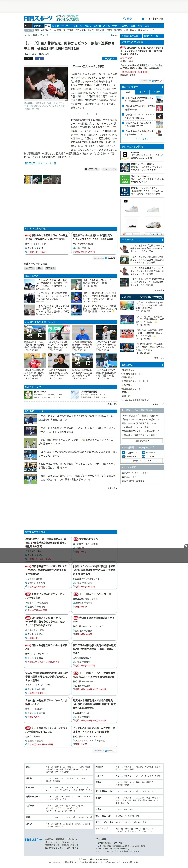The height and width of the screenshot is (868, 188).
Task: Open サッカー in the main navigation
Action: coord(66,26)
